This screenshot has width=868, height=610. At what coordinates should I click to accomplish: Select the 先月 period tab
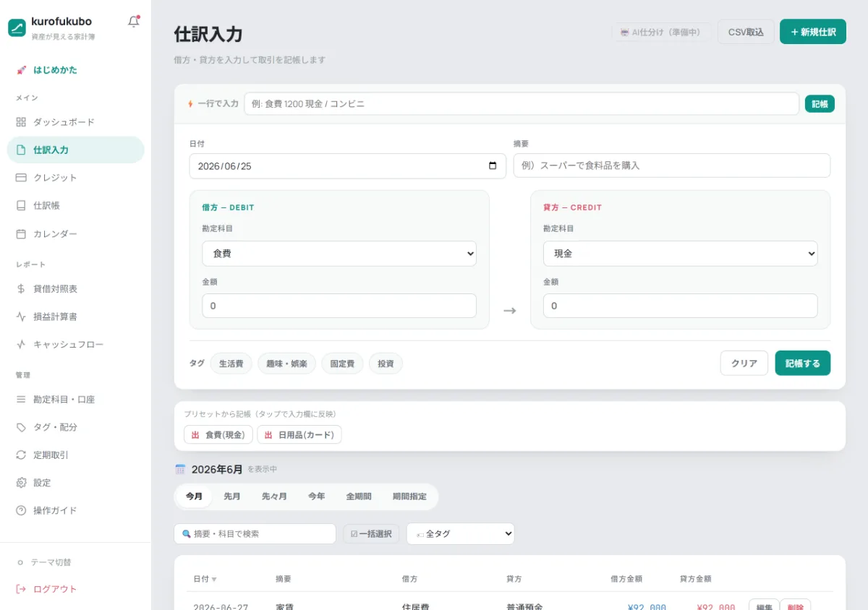point(232,497)
